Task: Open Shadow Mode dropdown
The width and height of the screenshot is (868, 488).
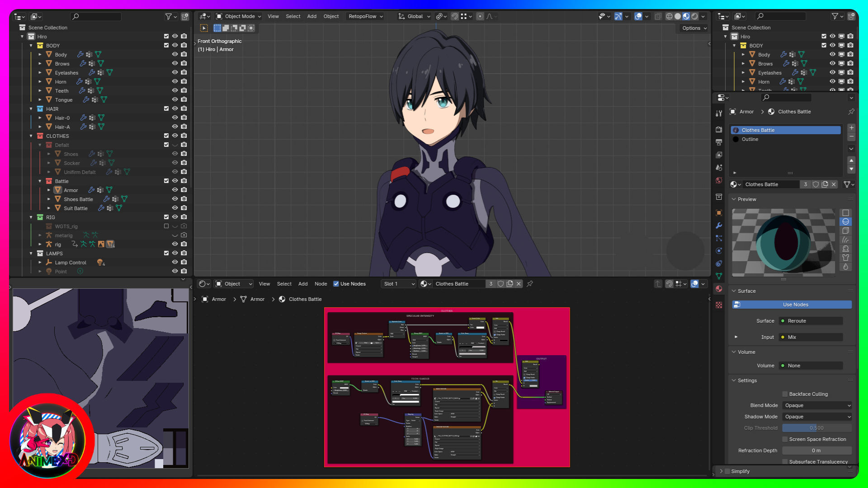Action: (x=817, y=417)
